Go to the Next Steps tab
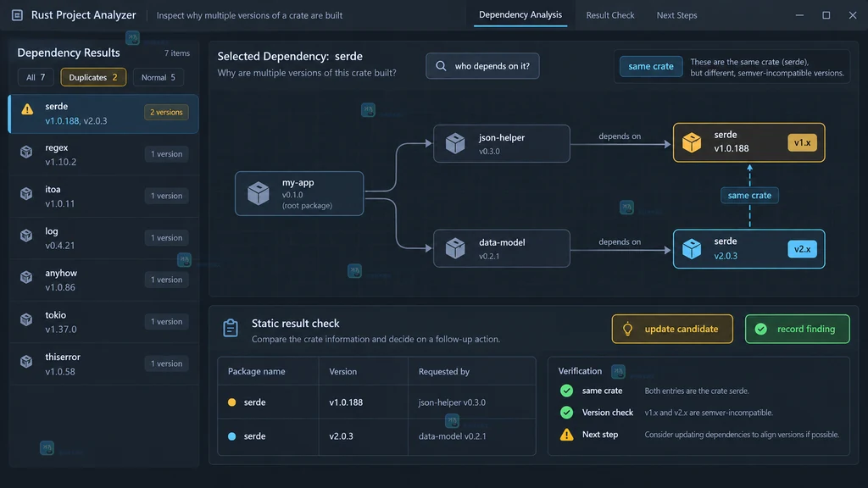Screen dimensions: 868x488 [x=676, y=15]
